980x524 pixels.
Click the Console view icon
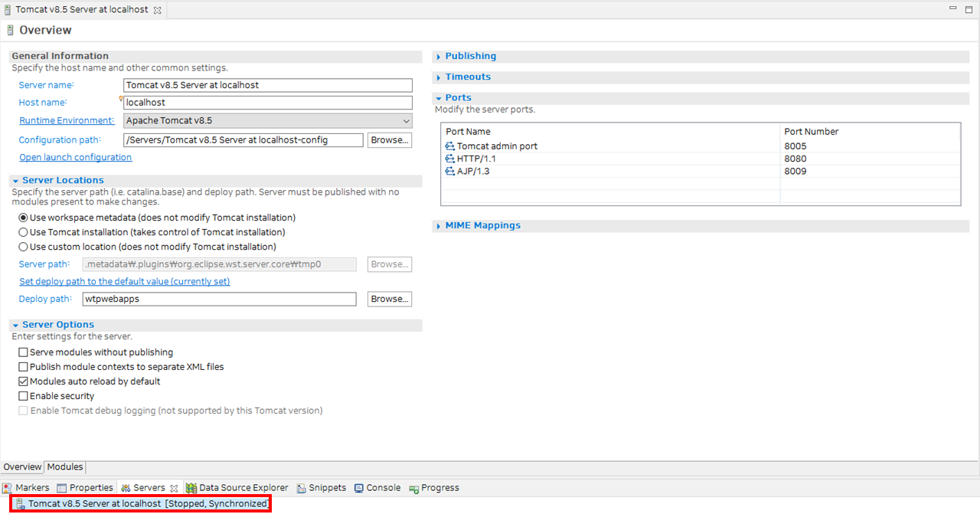click(x=359, y=488)
